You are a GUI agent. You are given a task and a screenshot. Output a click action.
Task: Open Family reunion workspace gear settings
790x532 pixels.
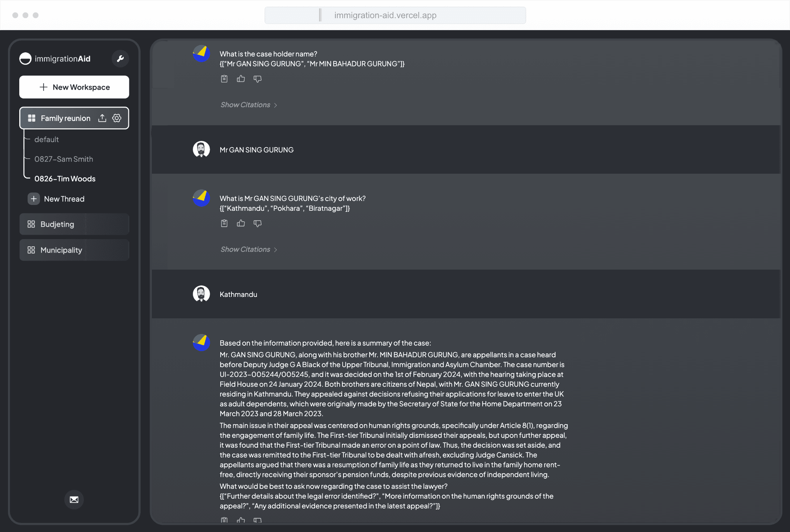[x=117, y=118]
